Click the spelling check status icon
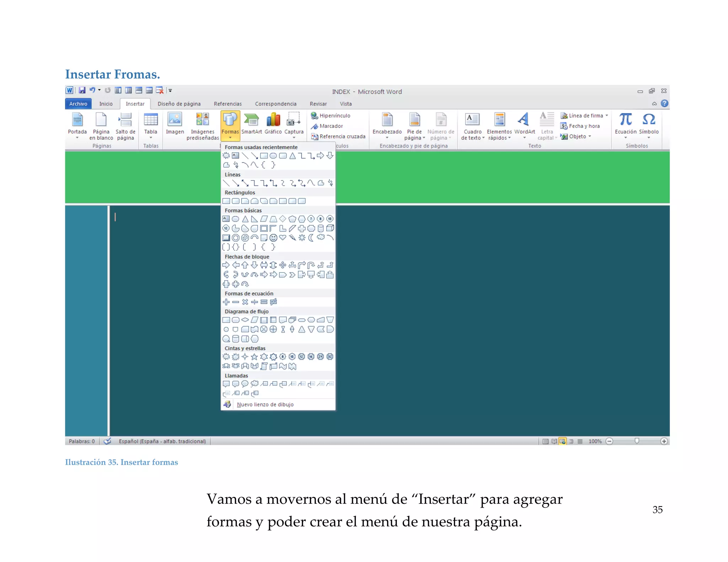This screenshot has width=728, height=562. tap(107, 441)
